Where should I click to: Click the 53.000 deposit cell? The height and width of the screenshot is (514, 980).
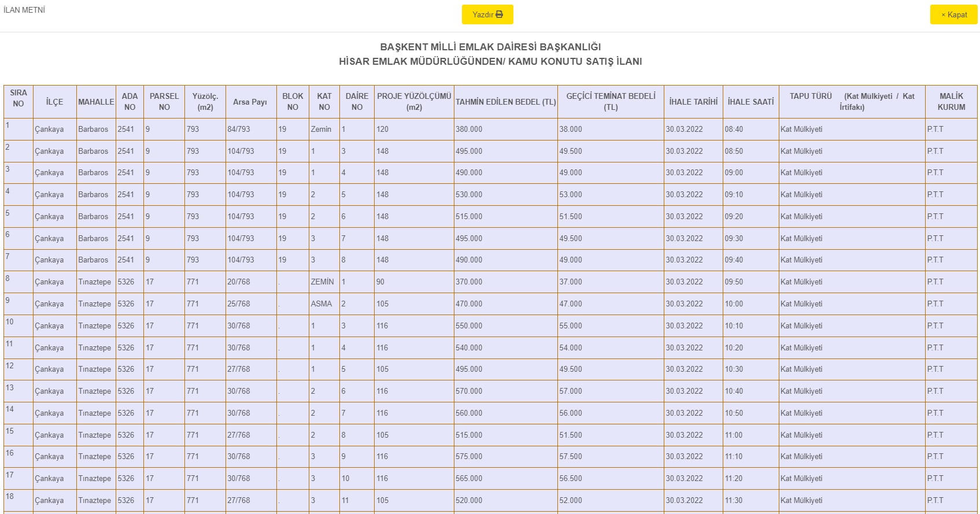pyautogui.click(x=611, y=194)
